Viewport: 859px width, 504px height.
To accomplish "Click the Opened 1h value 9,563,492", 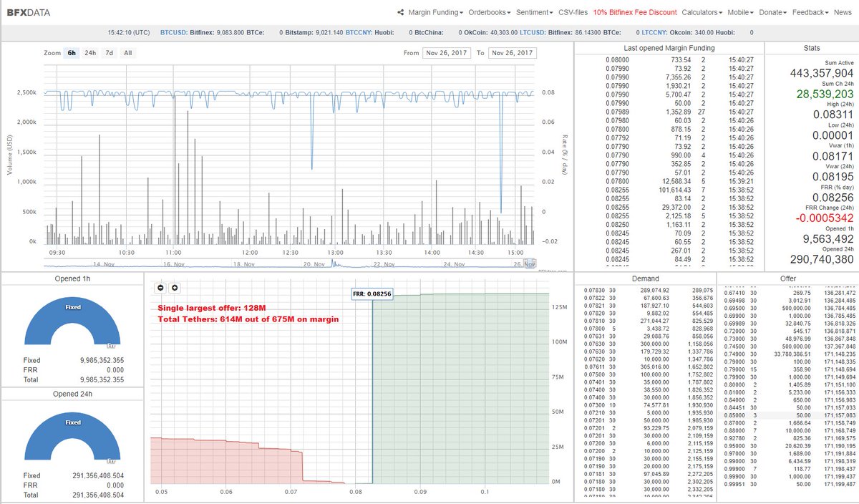I will [x=828, y=238].
